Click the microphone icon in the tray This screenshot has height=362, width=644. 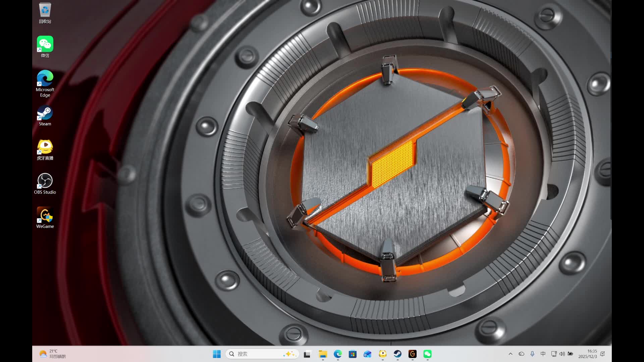click(x=532, y=354)
